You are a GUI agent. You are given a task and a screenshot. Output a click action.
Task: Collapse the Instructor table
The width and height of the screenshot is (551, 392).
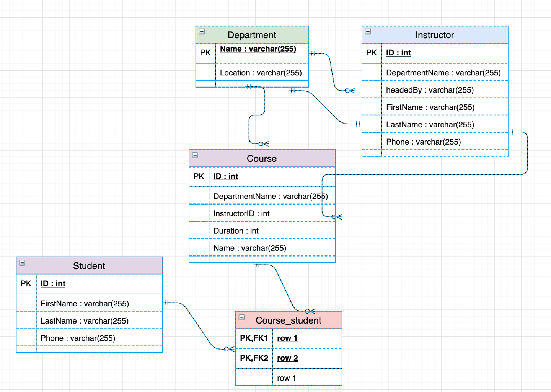(x=368, y=32)
